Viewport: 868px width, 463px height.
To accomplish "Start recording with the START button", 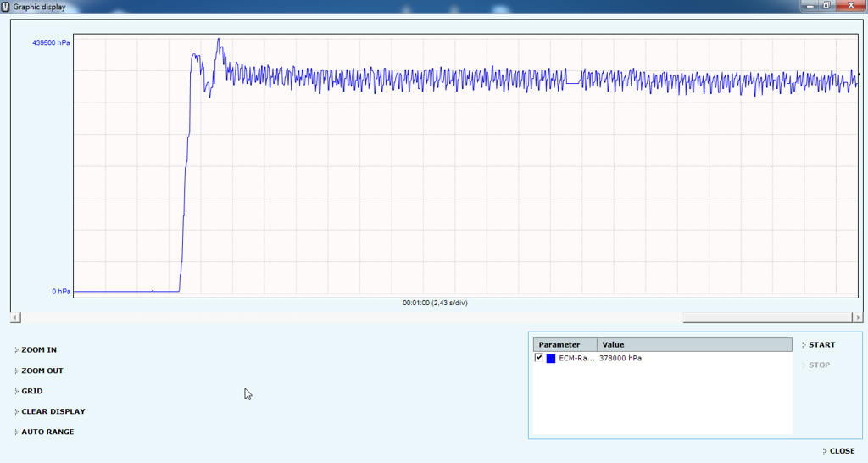I will pyautogui.click(x=821, y=345).
